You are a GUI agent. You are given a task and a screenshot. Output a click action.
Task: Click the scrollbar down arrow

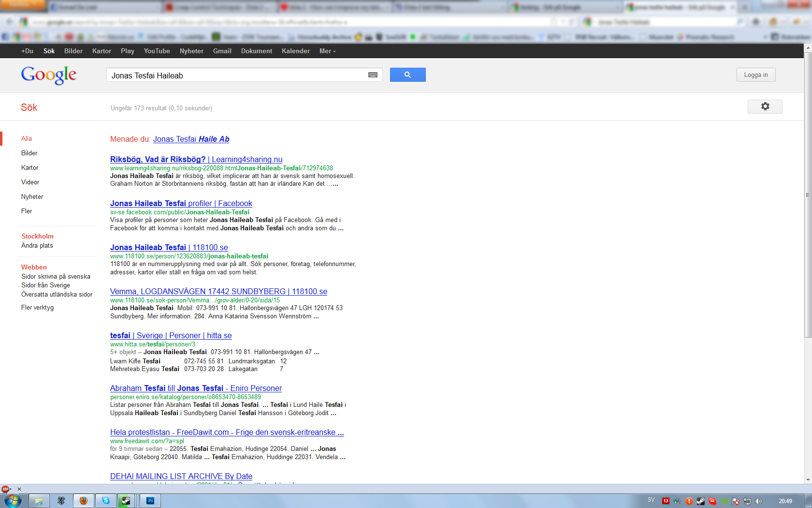click(808, 480)
